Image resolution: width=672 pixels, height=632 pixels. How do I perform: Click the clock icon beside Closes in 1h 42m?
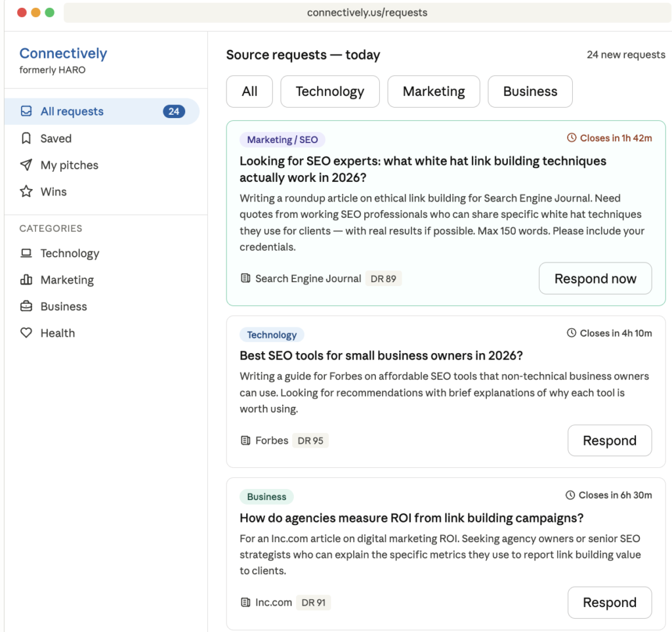[572, 138]
